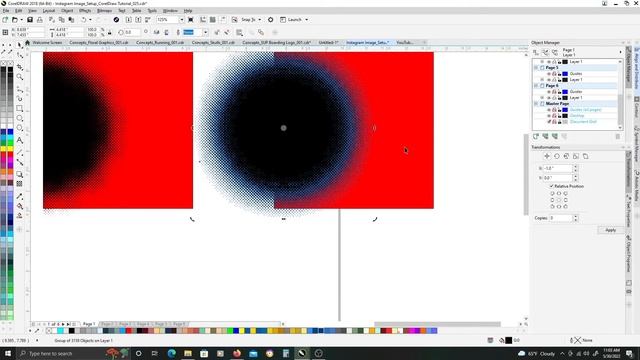Select the Size transformation icon
The width and height of the screenshot is (640, 360).
576,156
